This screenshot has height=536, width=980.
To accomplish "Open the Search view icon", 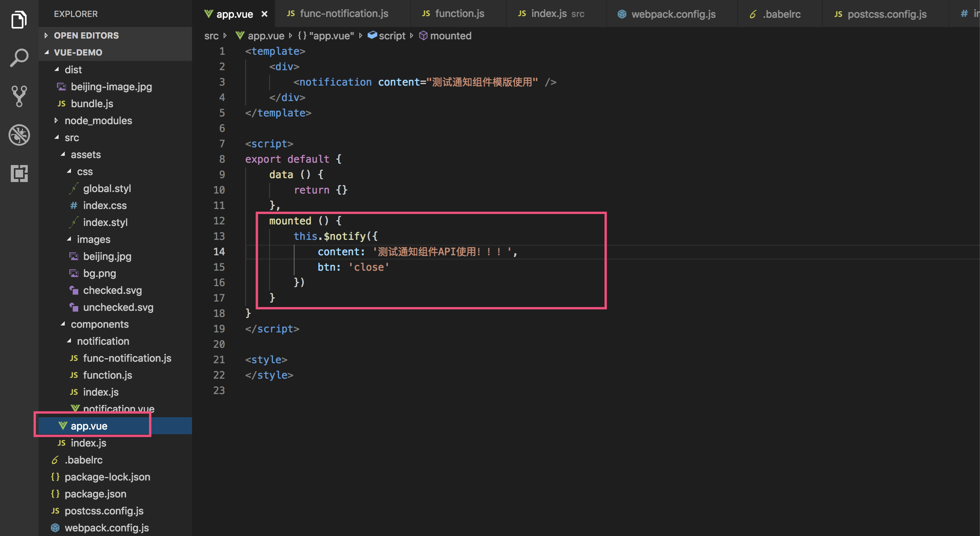I will pyautogui.click(x=19, y=58).
